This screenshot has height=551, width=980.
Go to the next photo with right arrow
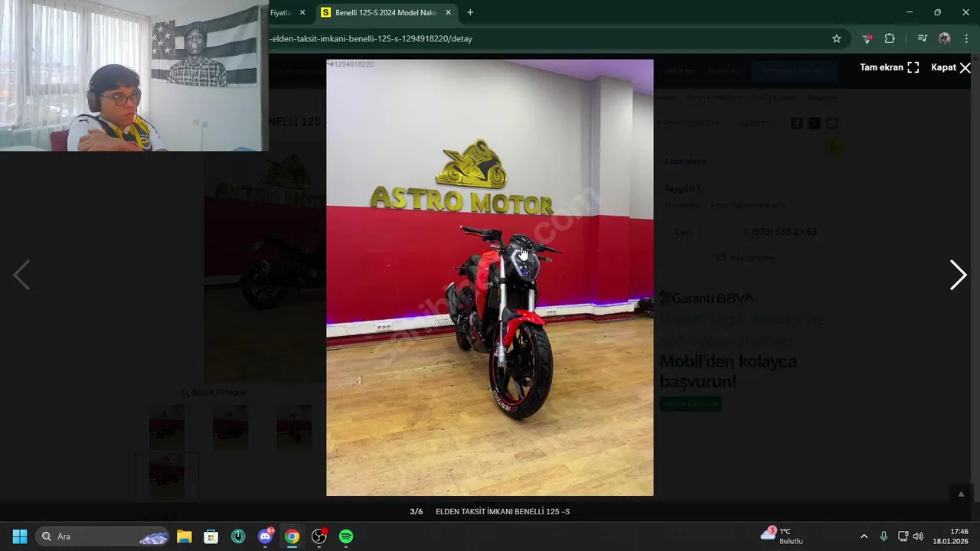click(958, 275)
